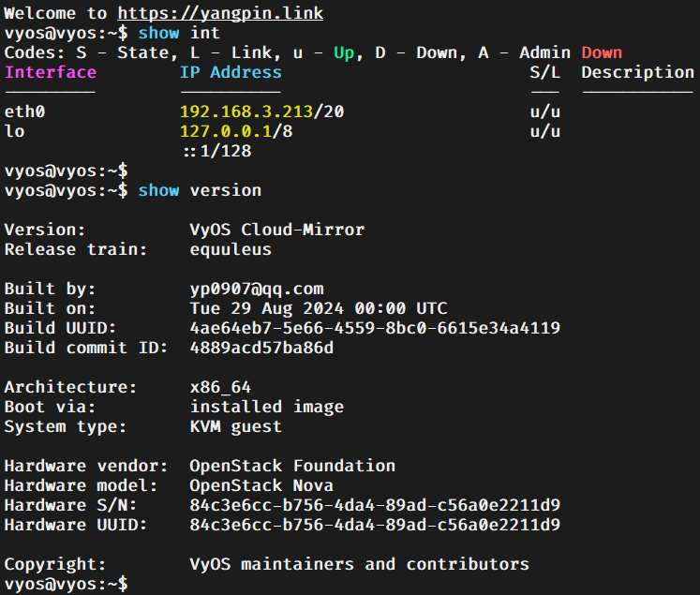Click the u/u status for lo

click(545, 131)
